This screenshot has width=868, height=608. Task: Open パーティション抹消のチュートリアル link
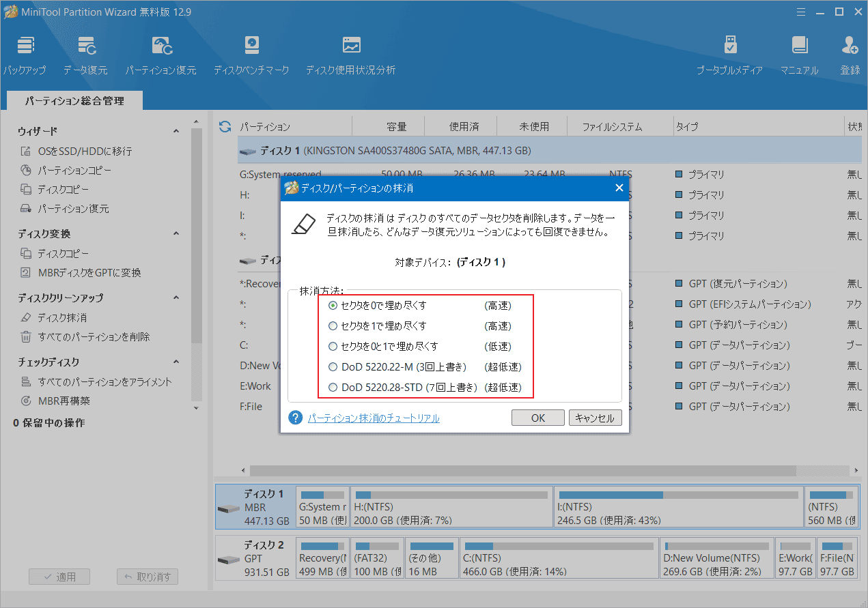[x=374, y=418]
